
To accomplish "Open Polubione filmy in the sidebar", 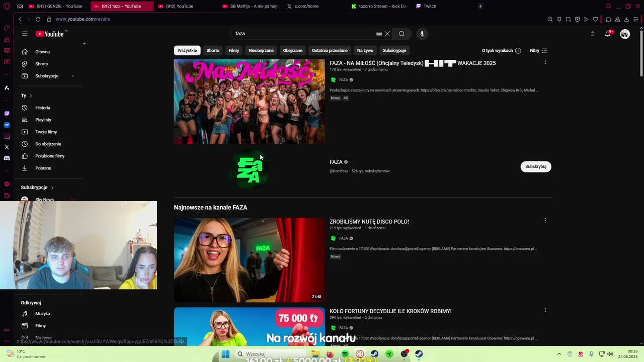I will 49,156.
